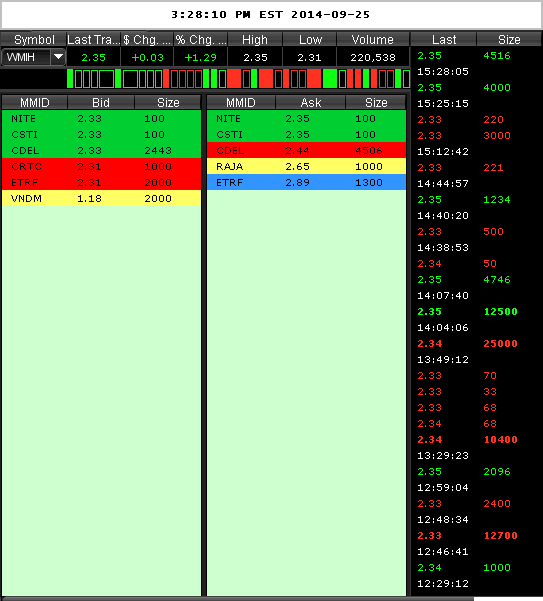Select the CDEL ask row at 2.44
This screenshot has width=543, height=601.
coord(307,150)
